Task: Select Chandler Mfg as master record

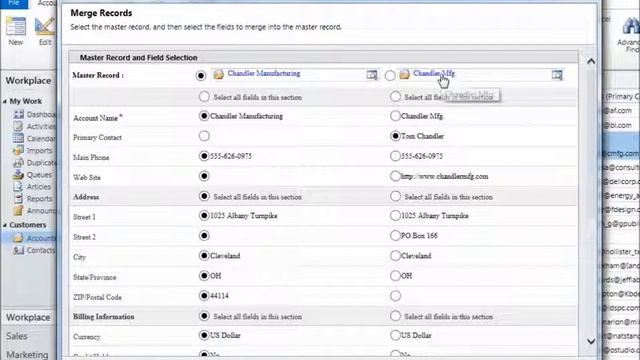Action: 390,76
